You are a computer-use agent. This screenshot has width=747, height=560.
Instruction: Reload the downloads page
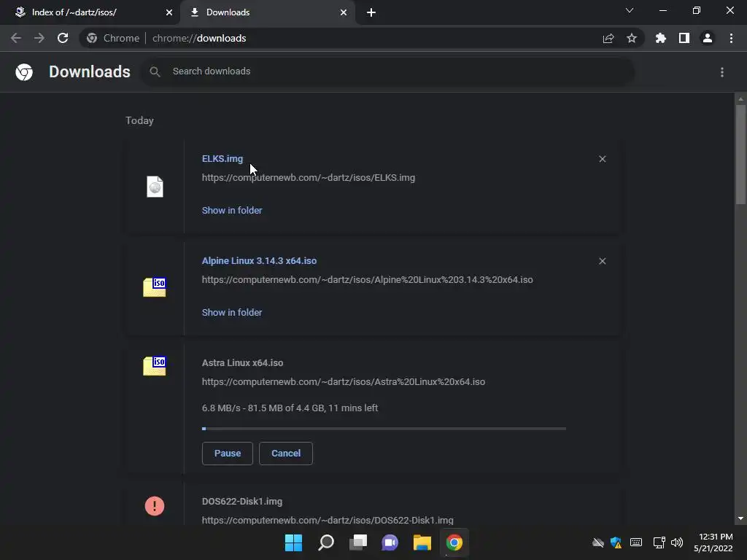(x=63, y=38)
